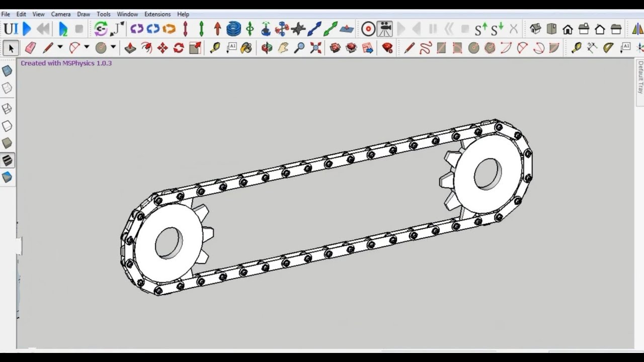The width and height of the screenshot is (644, 362).
Task: Switch to Iso view house icon
Action: coord(535,29)
